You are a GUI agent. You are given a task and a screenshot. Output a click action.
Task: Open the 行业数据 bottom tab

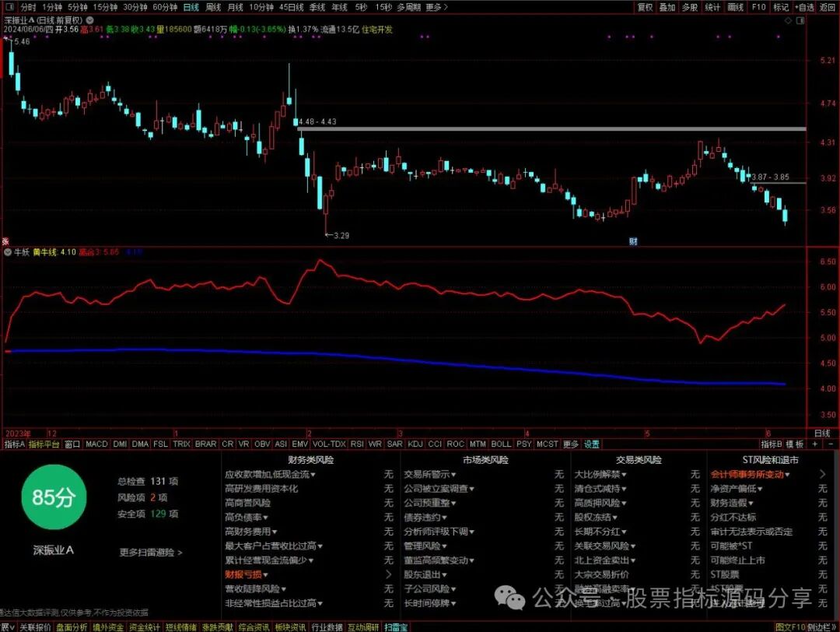[327, 627]
